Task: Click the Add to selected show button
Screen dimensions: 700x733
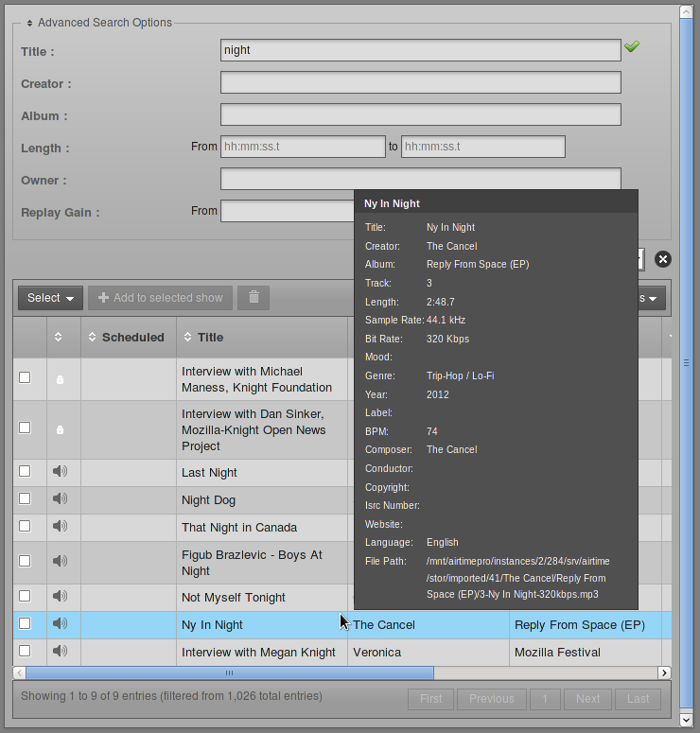Action: (x=161, y=298)
